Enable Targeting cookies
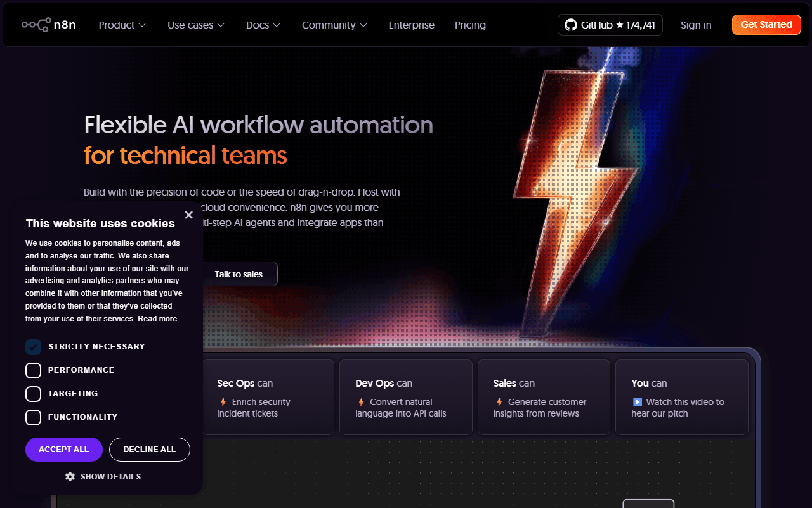 [33, 394]
